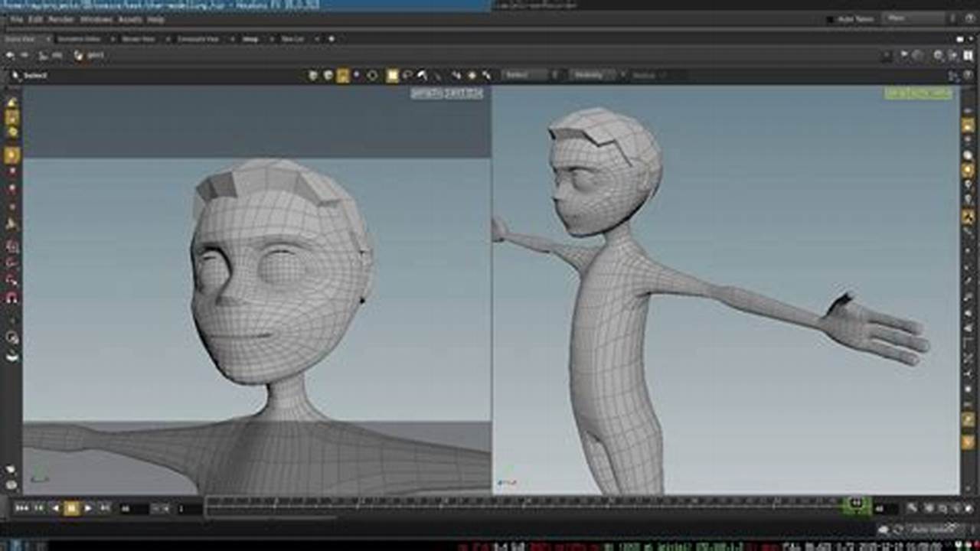Image resolution: width=980 pixels, height=551 pixels.
Task: Open the Assets menu
Action: tap(130, 19)
